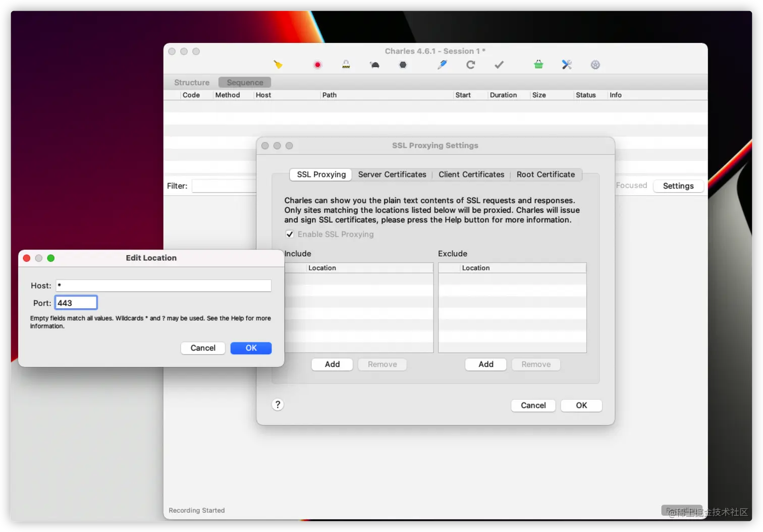Click Add under the Exclude list
This screenshot has width=763, height=532.
[486, 364]
